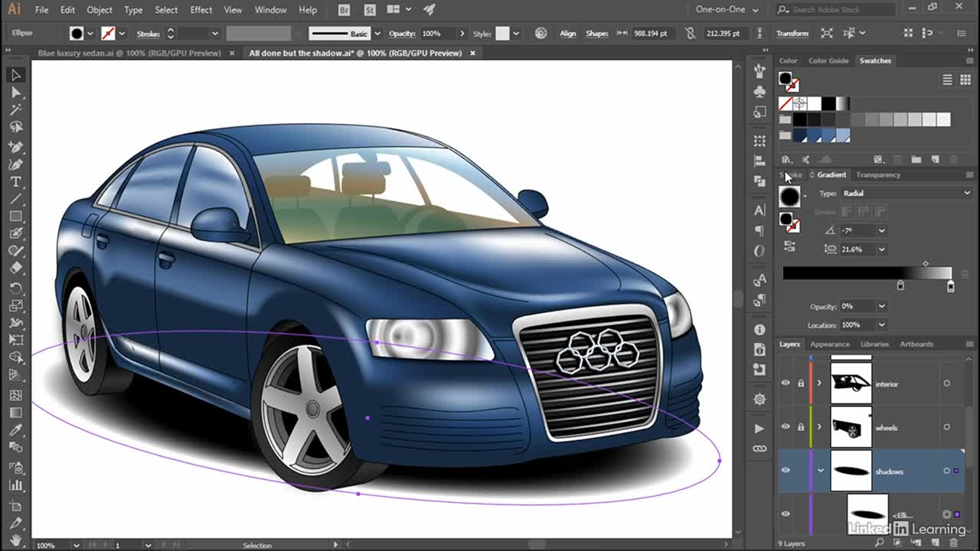Open the Recolor Artwork wheel icon
The image size is (980, 551).
coord(541,33)
